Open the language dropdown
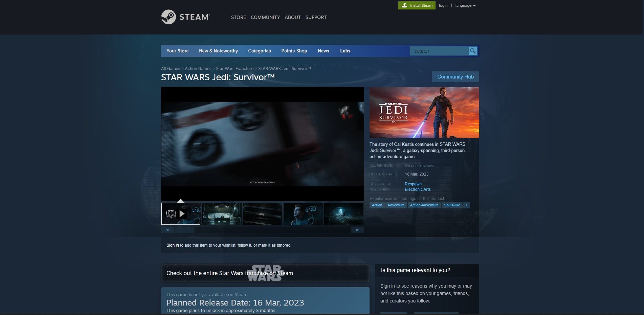This screenshot has width=644, height=315. [465, 5]
